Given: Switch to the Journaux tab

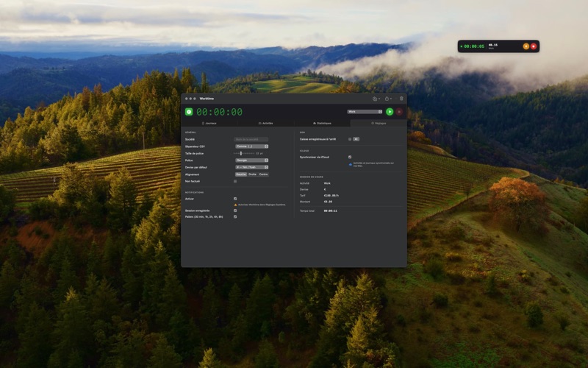Looking at the screenshot, I should point(209,123).
